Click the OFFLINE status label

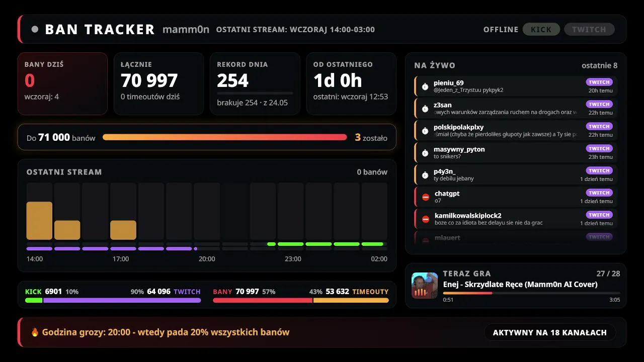501,29
